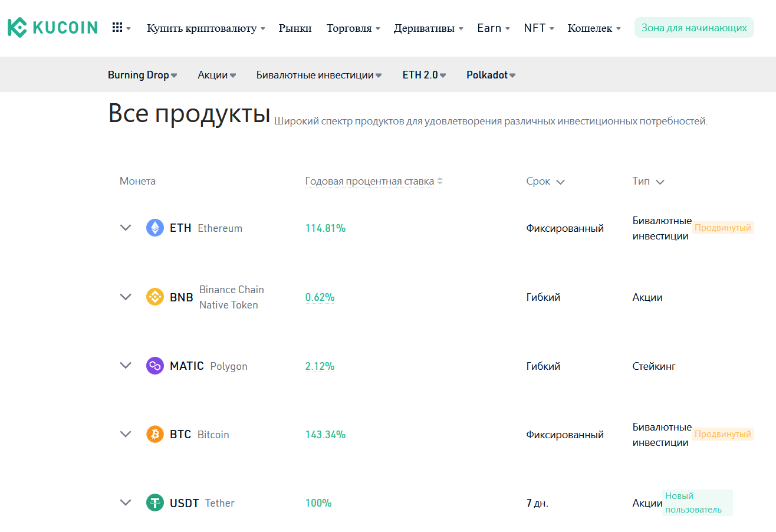
Task: Click the Все продукты heading
Action: (x=189, y=113)
